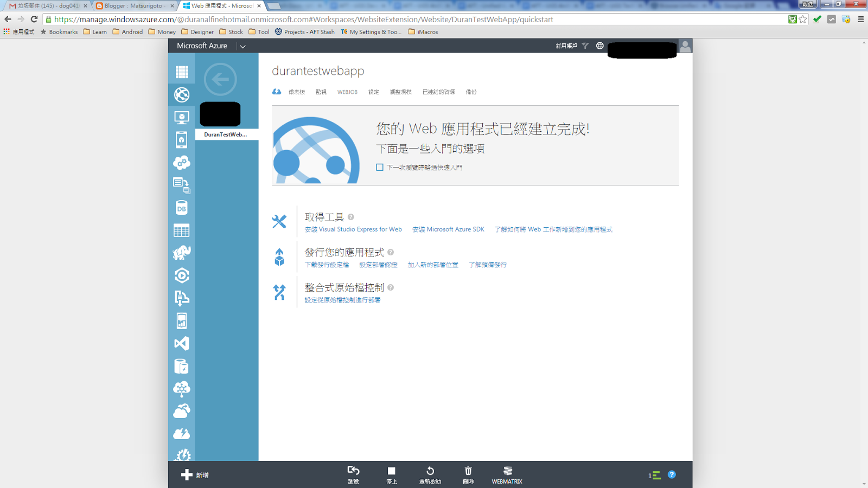
Task: Open the Visual Studio Online icon
Action: tap(182, 343)
